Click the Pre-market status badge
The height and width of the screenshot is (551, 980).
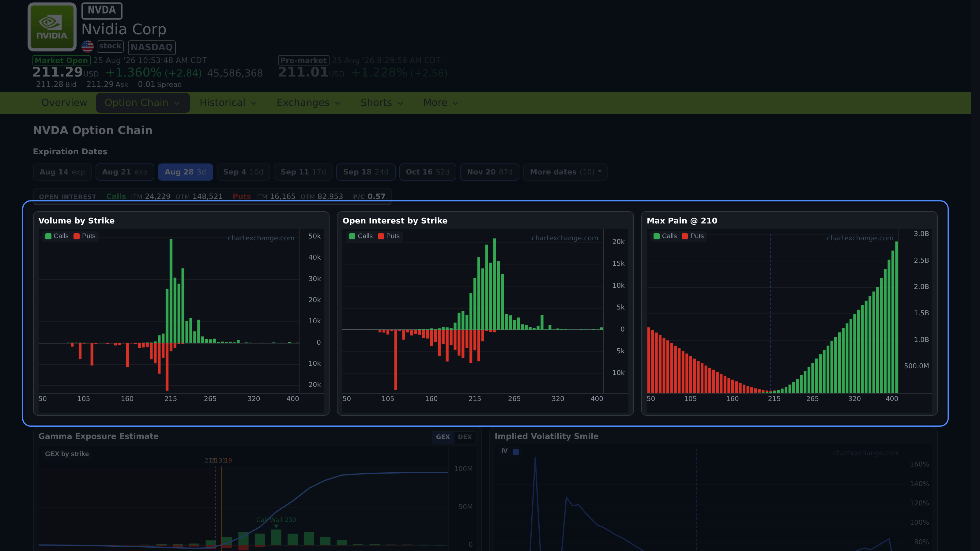click(x=303, y=61)
